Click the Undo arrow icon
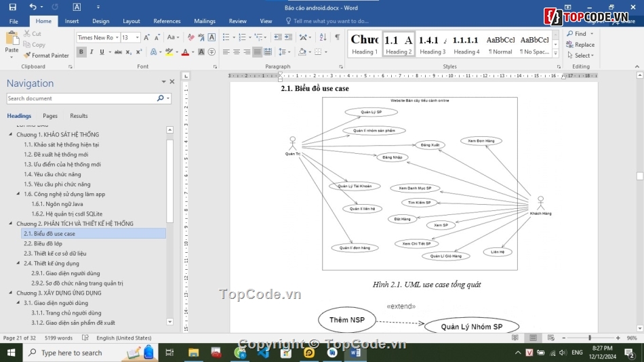Viewport: 644px width, 362px height. coord(33,7)
